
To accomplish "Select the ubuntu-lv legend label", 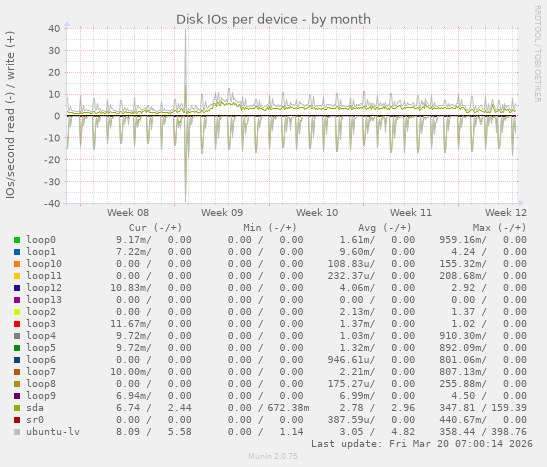I will pos(53,432).
